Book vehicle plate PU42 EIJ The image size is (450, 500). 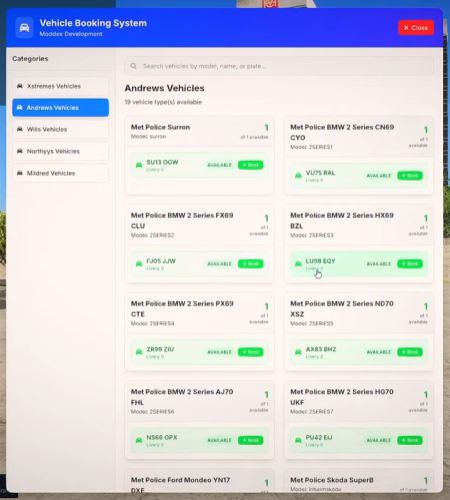point(410,440)
